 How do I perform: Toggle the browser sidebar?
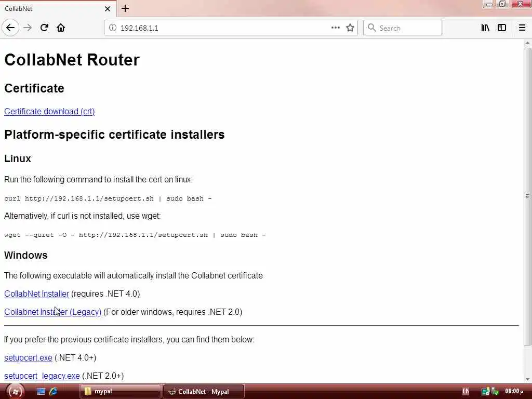pos(502,28)
